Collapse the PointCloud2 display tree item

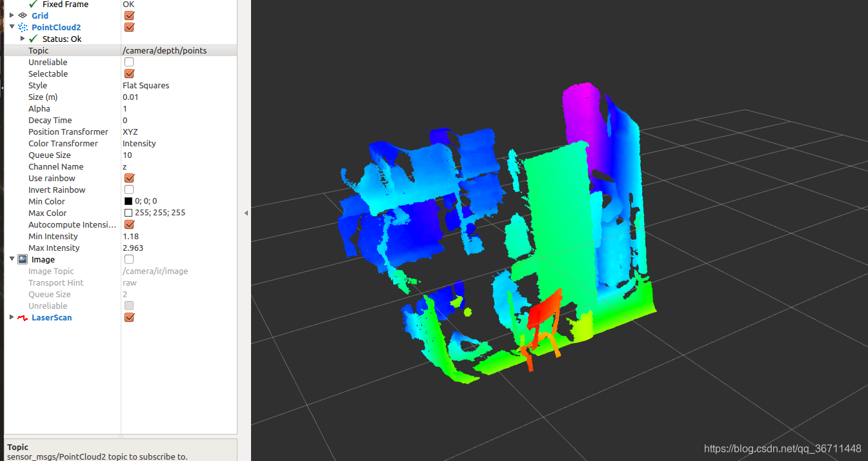pos(12,27)
